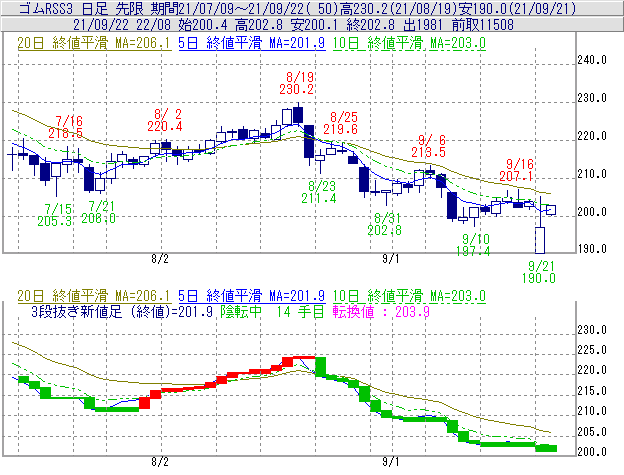Viewport: 624px width, 475px height.
Task: Click the 9/1 date label under lower chart
Action: (391, 462)
